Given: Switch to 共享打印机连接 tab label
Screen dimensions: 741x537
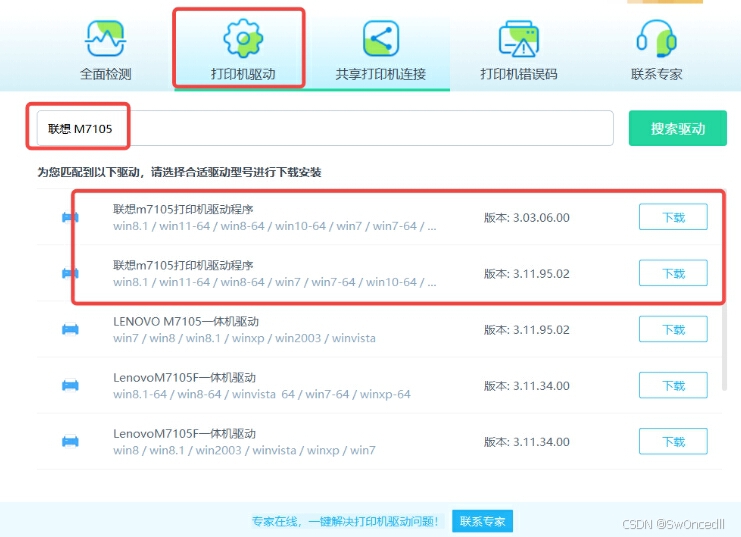Looking at the screenshot, I should [x=381, y=74].
